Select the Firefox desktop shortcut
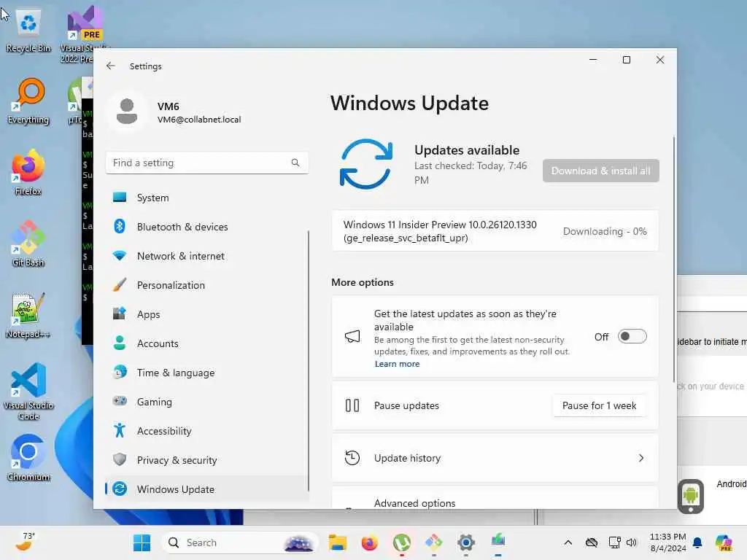 [x=28, y=172]
